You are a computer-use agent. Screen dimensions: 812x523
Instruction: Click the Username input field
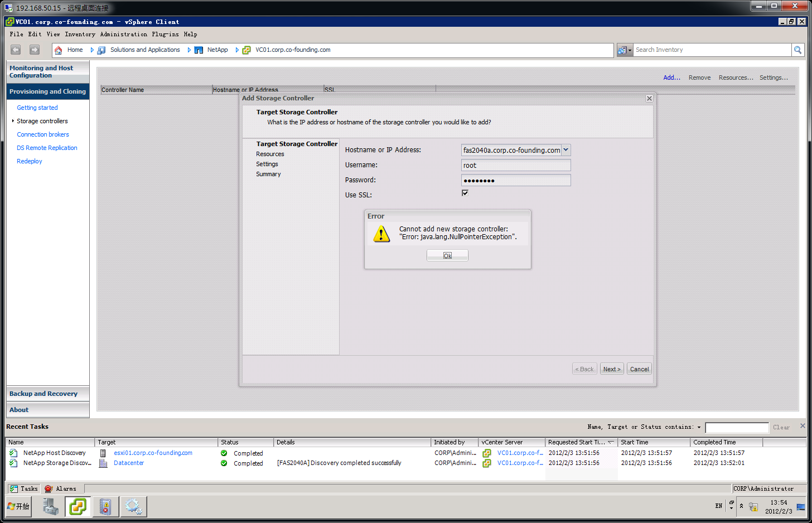[x=515, y=166]
